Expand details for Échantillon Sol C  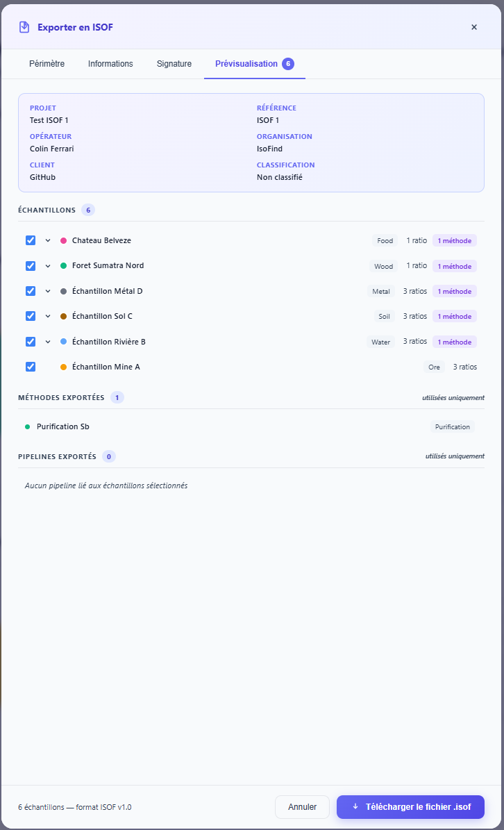pyautogui.click(x=48, y=316)
